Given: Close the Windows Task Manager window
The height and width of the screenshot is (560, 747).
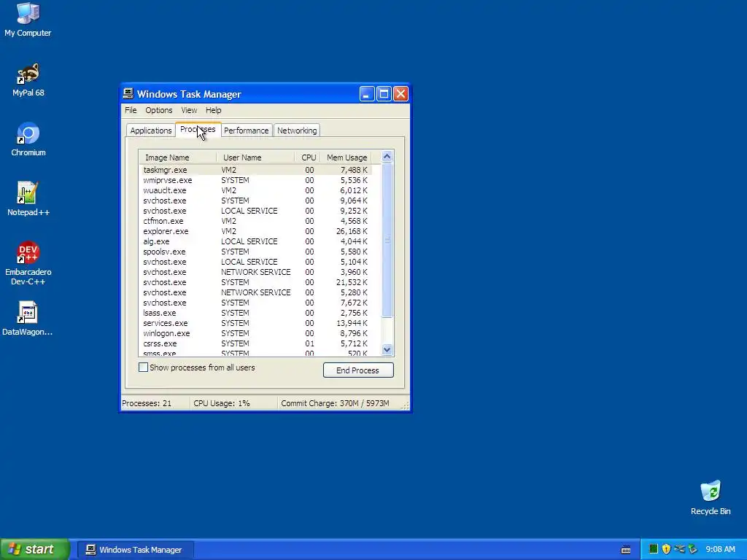Looking at the screenshot, I should pos(400,94).
